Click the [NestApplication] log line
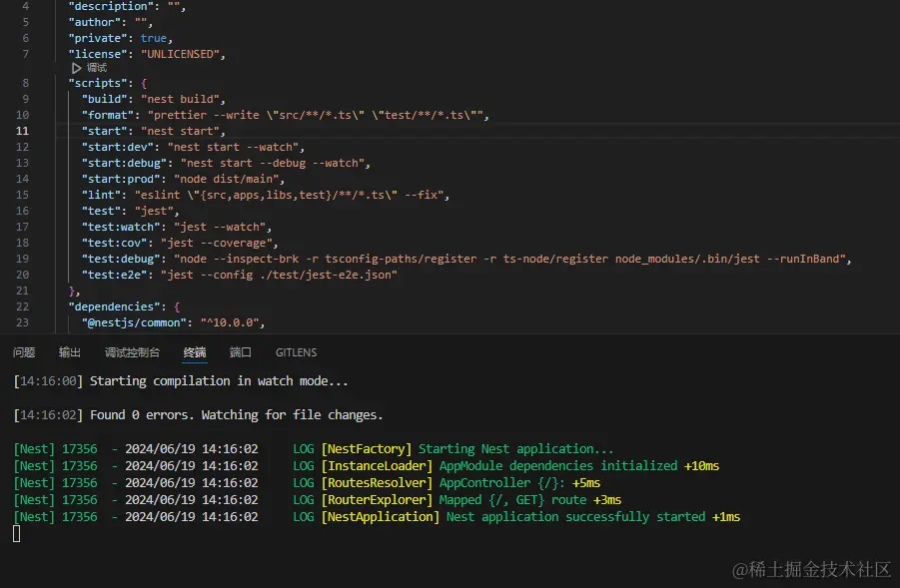This screenshot has height=588, width=900. pyautogui.click(x=377, y=517)
